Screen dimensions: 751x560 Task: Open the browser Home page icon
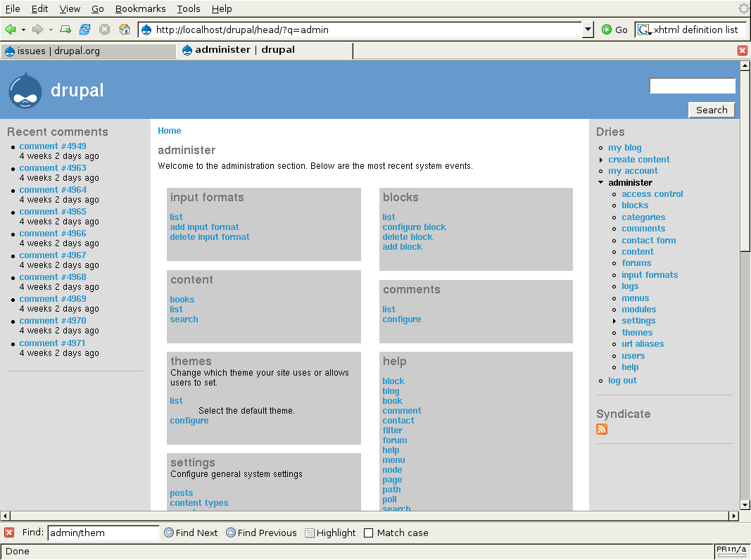tap(124, 29)
